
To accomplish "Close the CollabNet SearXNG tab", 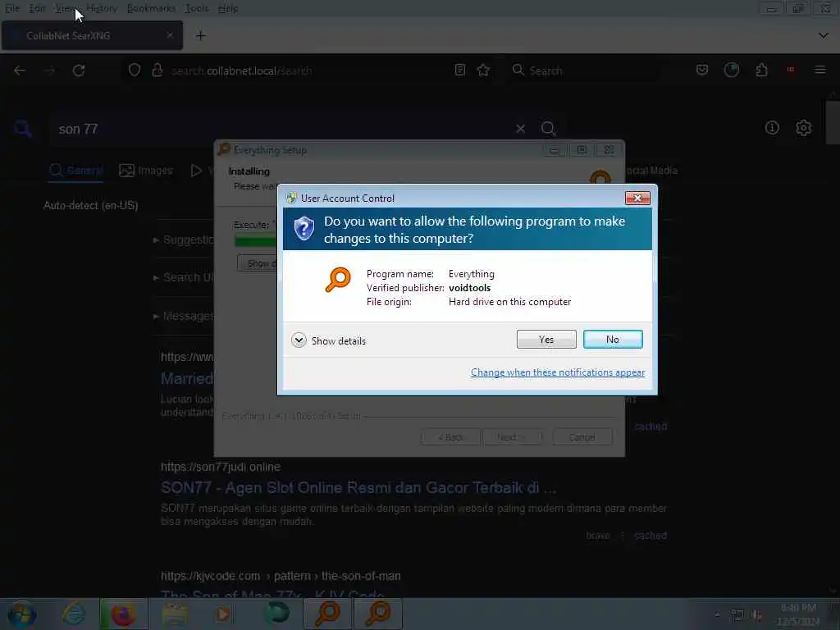I will (169, 35).
